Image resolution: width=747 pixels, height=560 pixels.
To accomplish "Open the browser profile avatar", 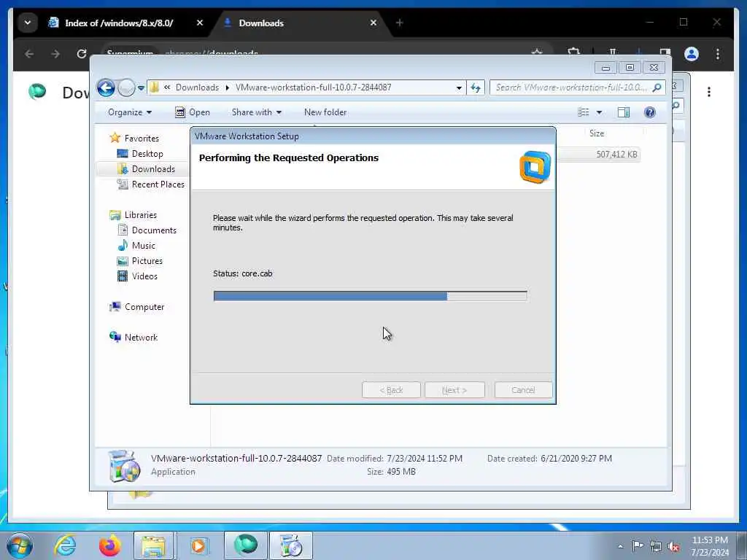I will click(692, 54).
